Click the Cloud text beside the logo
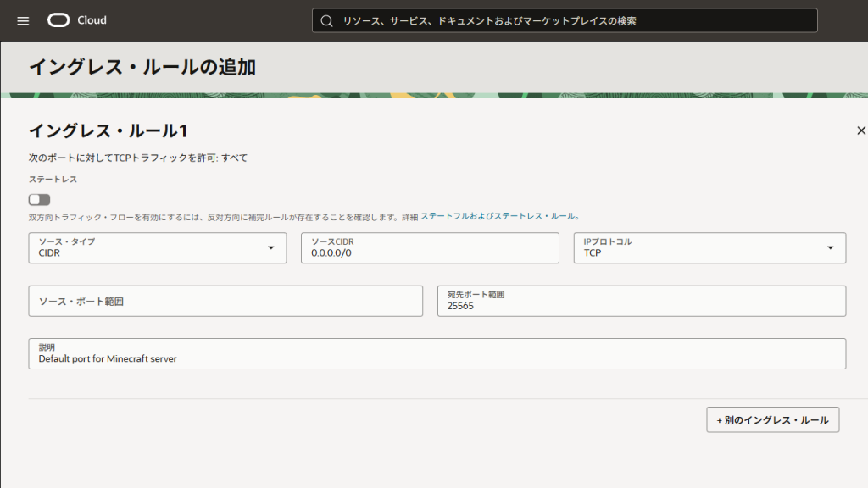 click(x=92, y=20)
